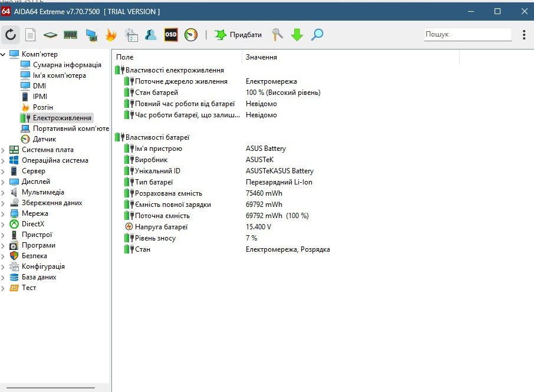The width and height of the screenshot is (534, 392).
Task: Expand the Системна плата node
Action: (3, 150)
